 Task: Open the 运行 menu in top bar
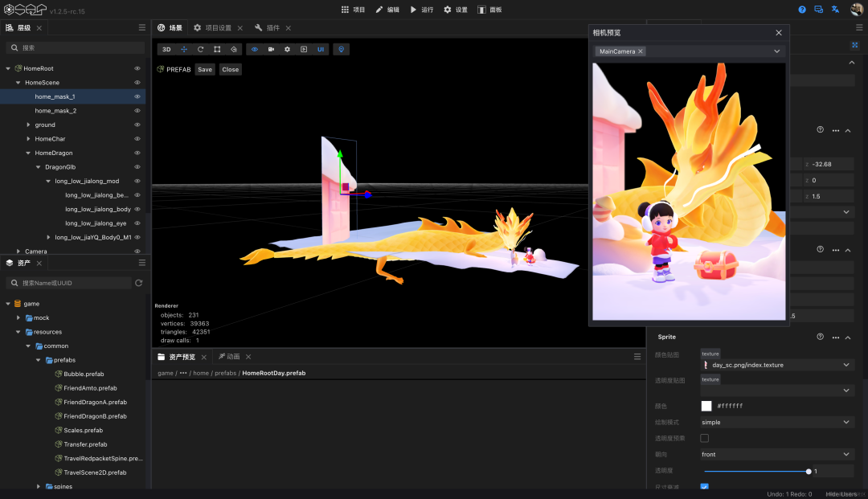423,10
